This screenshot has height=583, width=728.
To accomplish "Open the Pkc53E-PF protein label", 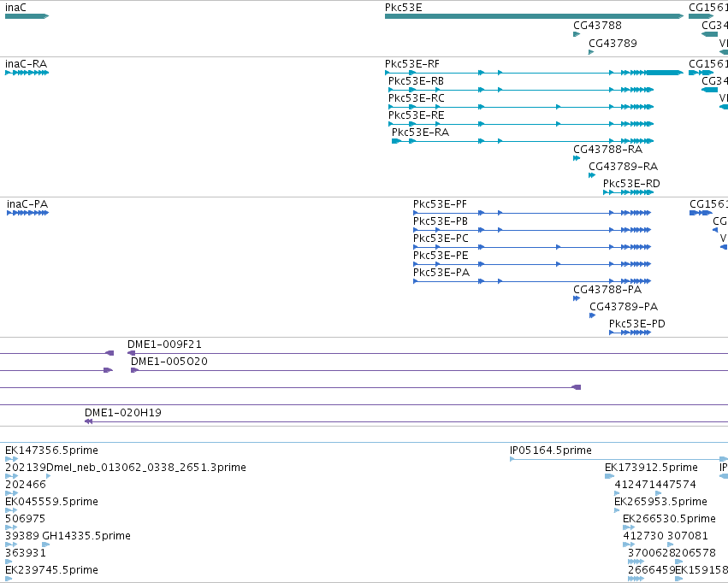I will [x=441, y=204].
